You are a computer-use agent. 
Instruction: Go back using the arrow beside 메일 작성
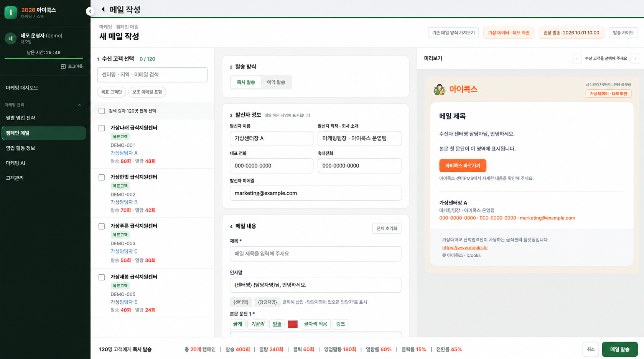pos(103,9)
